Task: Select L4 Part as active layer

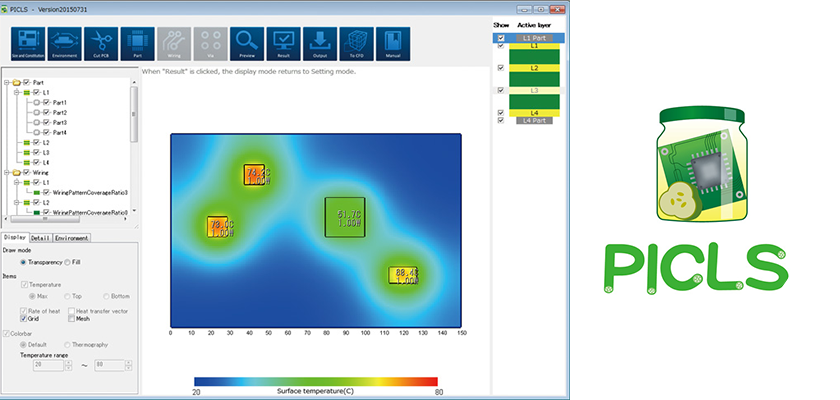Action: click(534, 120)
